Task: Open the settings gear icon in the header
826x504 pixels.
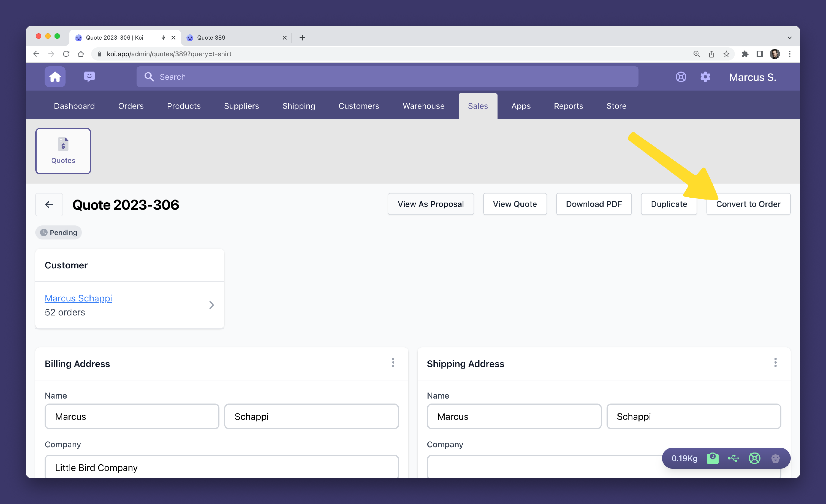Action: [x=705, y=77]
